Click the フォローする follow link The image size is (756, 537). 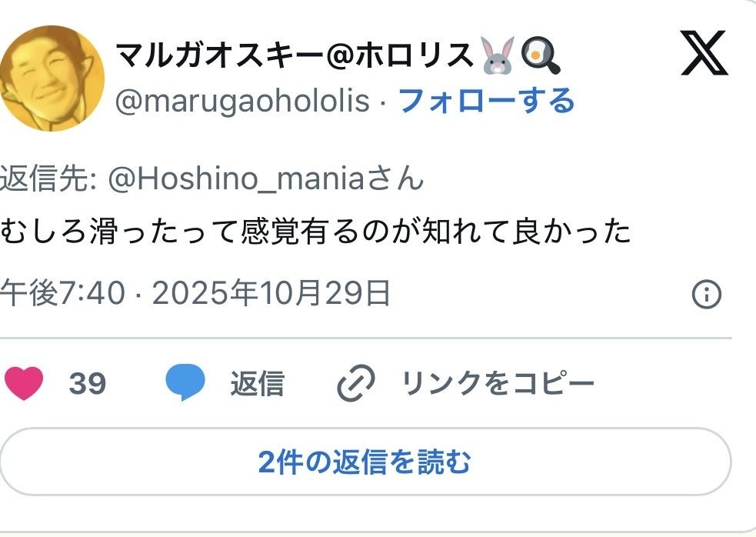tap(487, 100)
